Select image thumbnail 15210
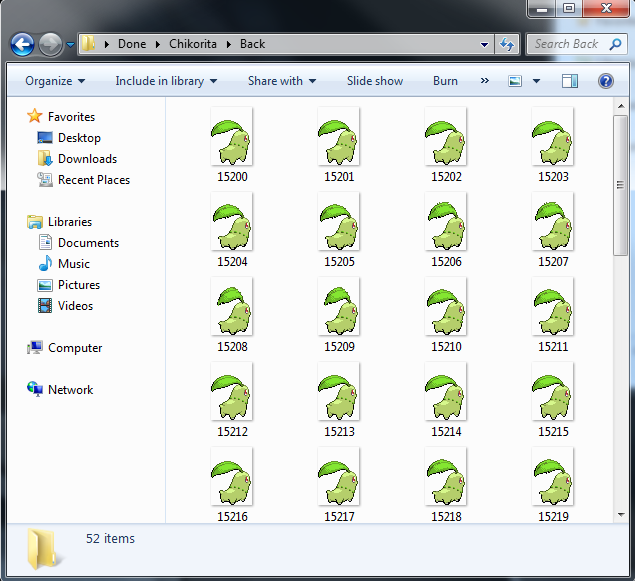Image resolution: width=635 pixels, height=581 pixels. 445,306
